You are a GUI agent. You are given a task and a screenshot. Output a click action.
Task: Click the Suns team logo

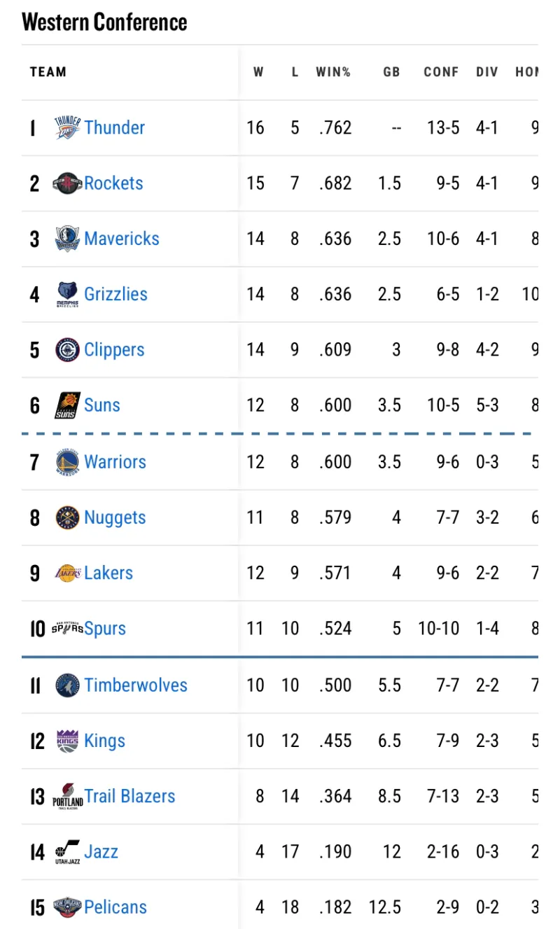[x=68, y=405]
